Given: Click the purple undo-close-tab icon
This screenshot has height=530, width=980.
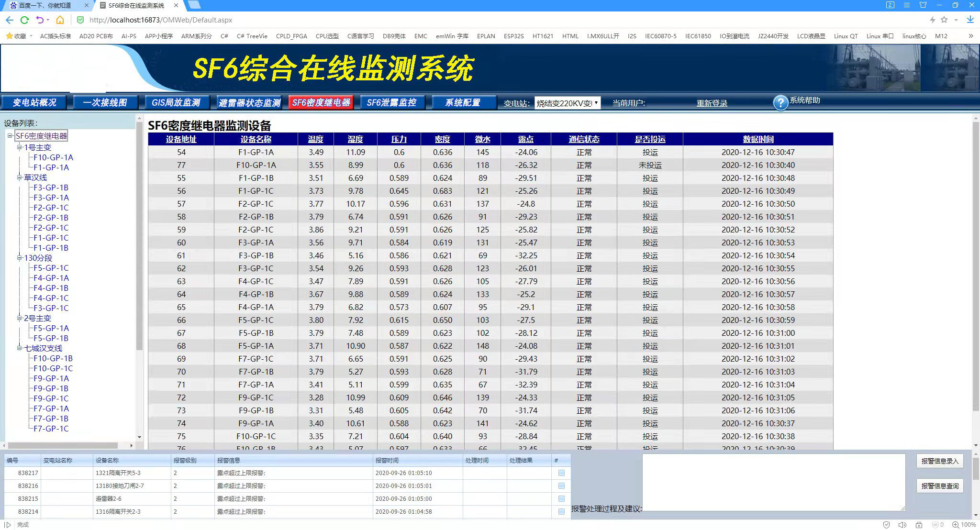Looking at the screenshot, I should [x=40, y=20].
